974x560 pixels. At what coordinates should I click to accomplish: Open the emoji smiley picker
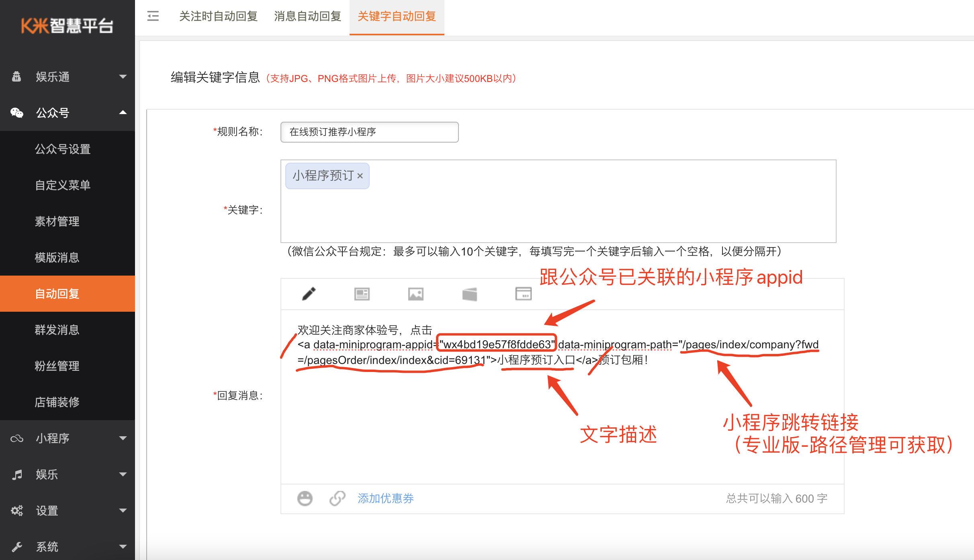click(305, 498)
